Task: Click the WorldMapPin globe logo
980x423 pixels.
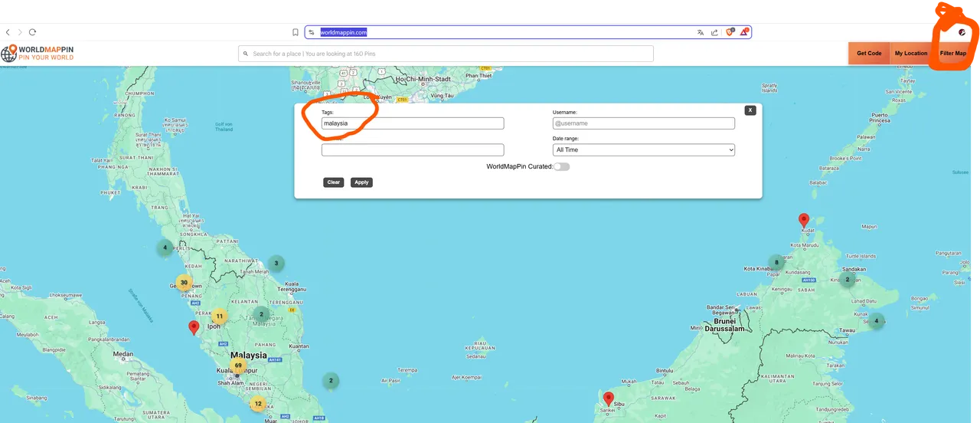Action: pos(9,54)
